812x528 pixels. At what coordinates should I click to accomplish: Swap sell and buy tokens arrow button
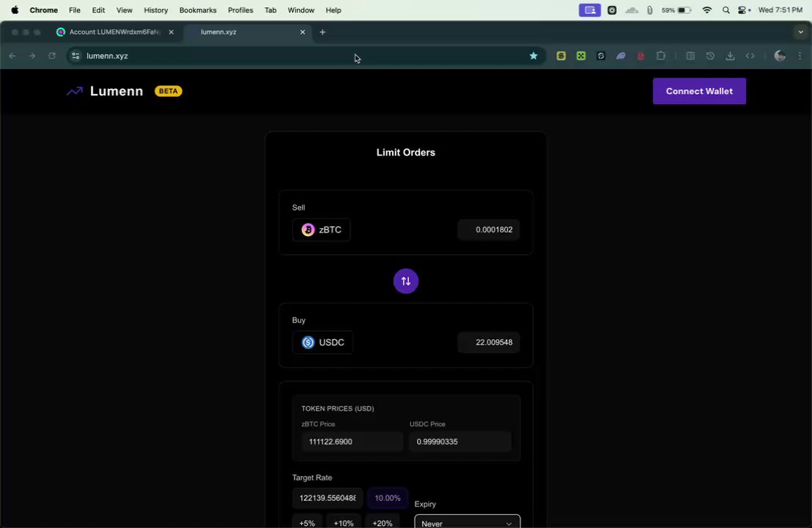[405, 282]
